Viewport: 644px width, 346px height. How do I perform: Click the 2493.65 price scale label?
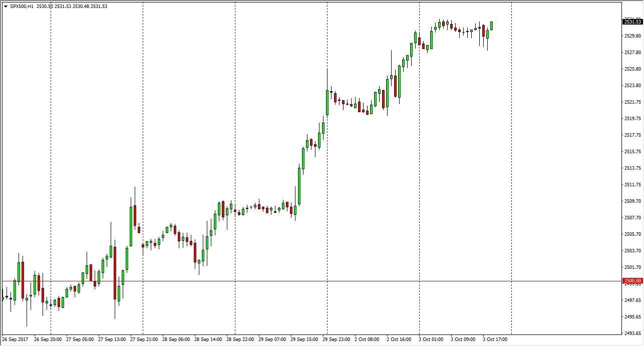(633, 333)
